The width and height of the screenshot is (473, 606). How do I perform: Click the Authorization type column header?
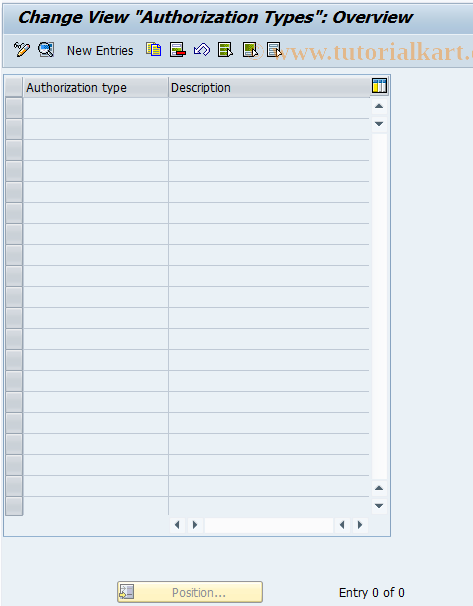pyautogui.click(x=96, y=87)
